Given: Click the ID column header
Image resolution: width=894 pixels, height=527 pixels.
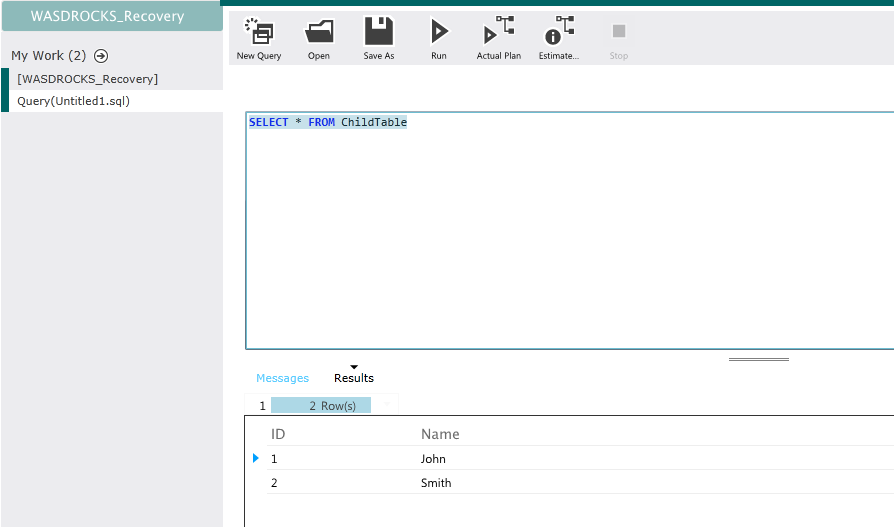Looking at the screenshot, I should point(278,434).
